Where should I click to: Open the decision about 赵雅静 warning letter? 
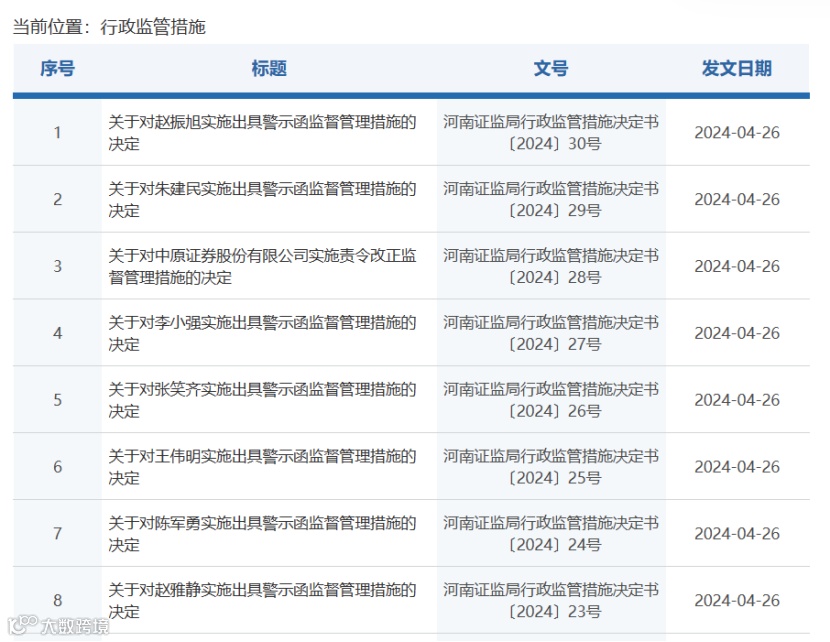[262, 601]
